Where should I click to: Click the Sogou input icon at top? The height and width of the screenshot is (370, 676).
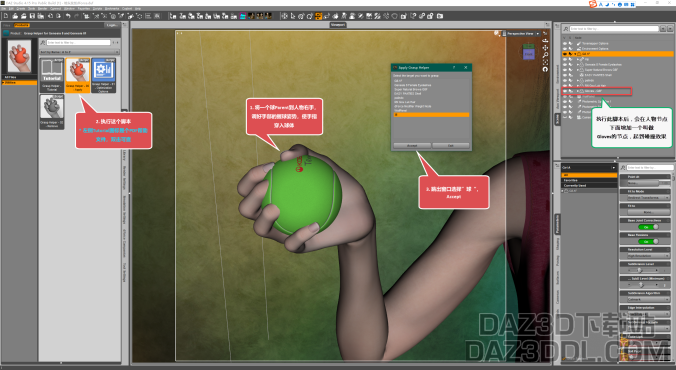593,4
